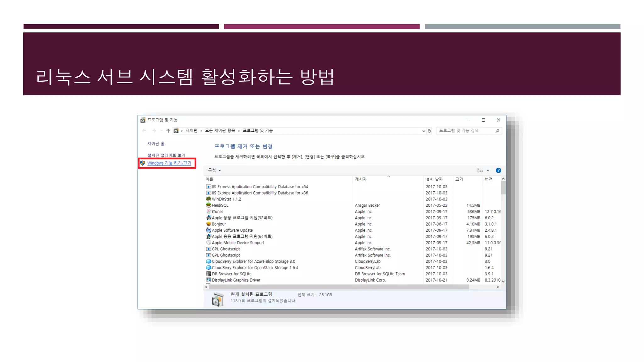The height and width of the screenshot is (362, 644).
Task: Click the DB Browser for SQLite Team publisher
Action: (380, 274)
